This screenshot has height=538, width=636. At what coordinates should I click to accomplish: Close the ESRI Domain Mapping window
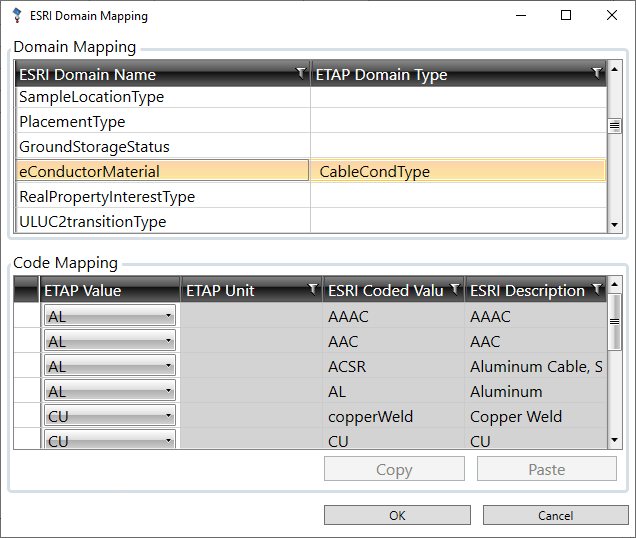click(x=612, y=15)
